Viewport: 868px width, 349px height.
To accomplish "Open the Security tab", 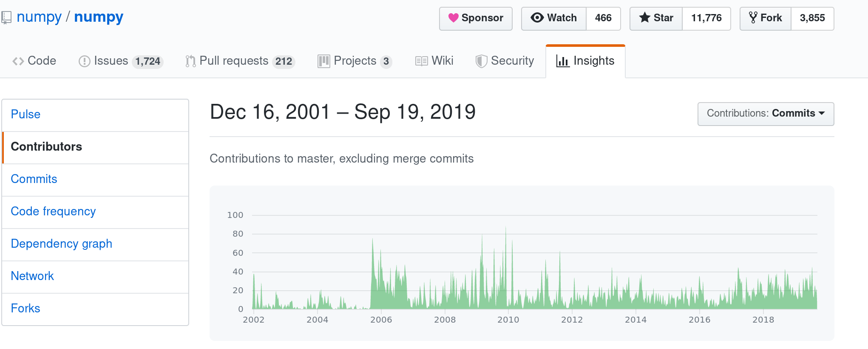I will point(505,61).
